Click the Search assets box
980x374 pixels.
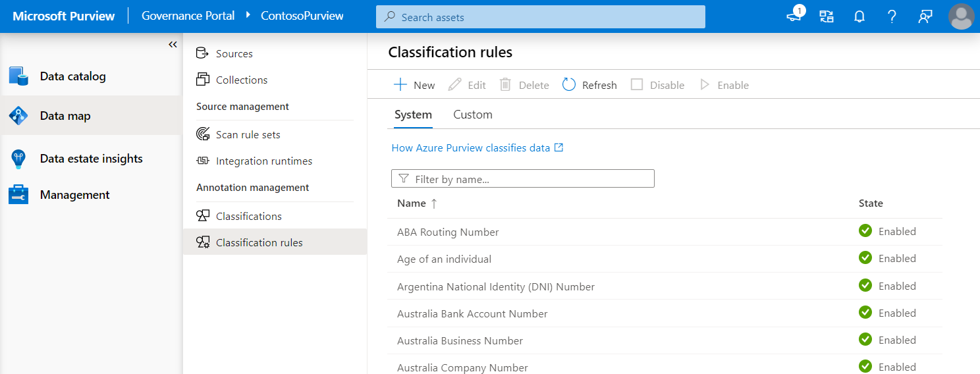click(540, 17)
